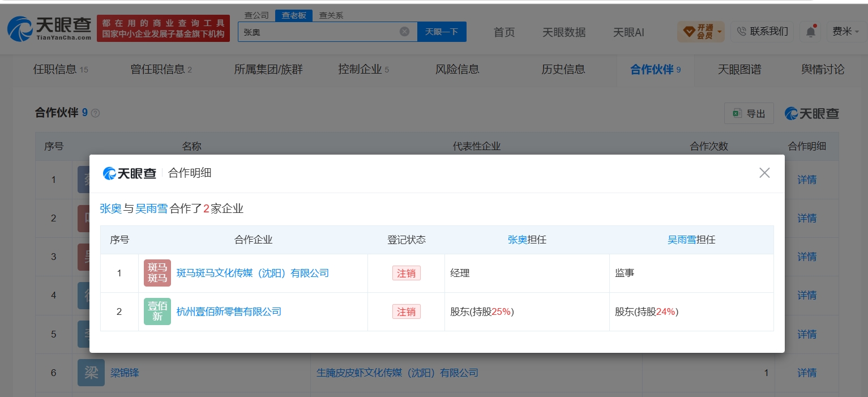Open the 天眼图谱 tab
868x397 pixels.
[739, 70]
